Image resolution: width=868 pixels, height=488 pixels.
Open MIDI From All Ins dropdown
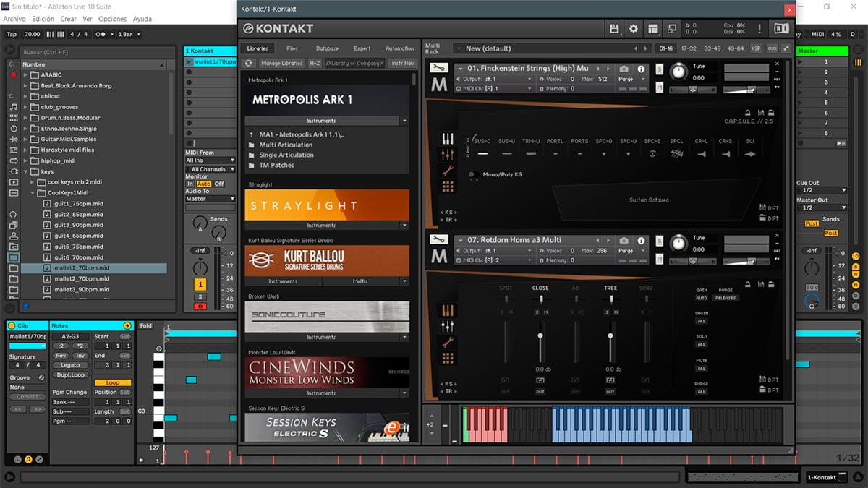(210, 160)
